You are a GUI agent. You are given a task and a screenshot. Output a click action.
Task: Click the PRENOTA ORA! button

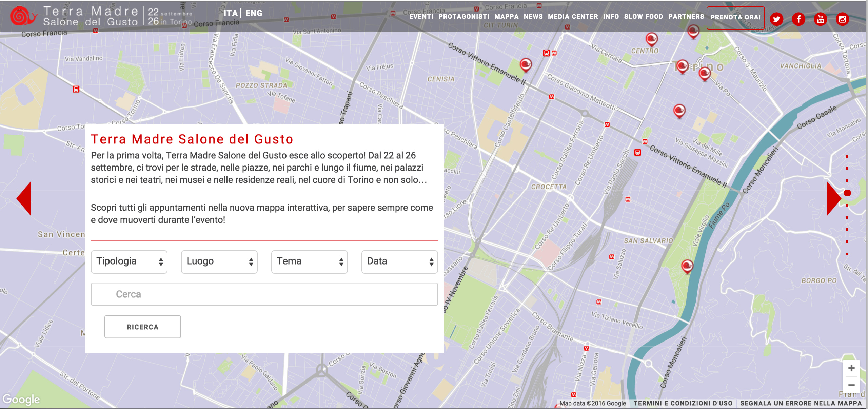point(735,18)
